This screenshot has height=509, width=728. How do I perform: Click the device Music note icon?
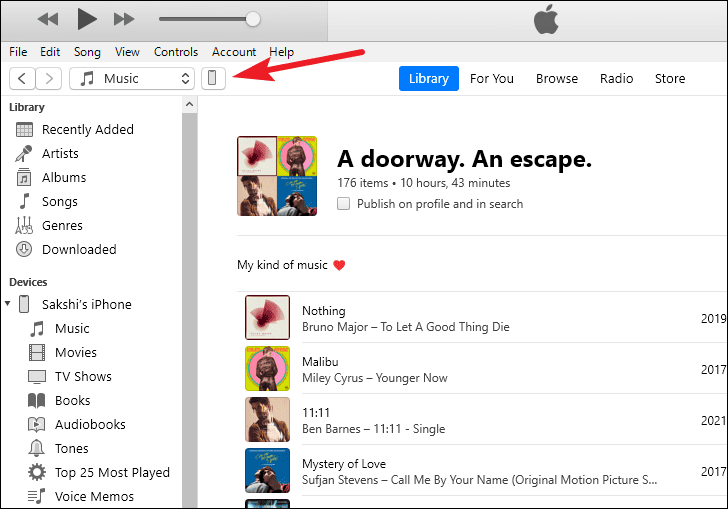[x=37, y=329]
